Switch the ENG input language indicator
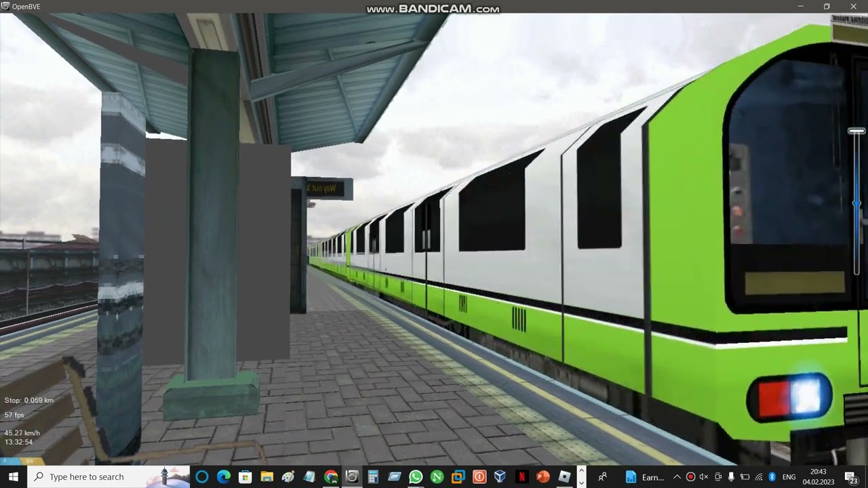The width and height of the screenshot is (868, 488). click(789, 477)
